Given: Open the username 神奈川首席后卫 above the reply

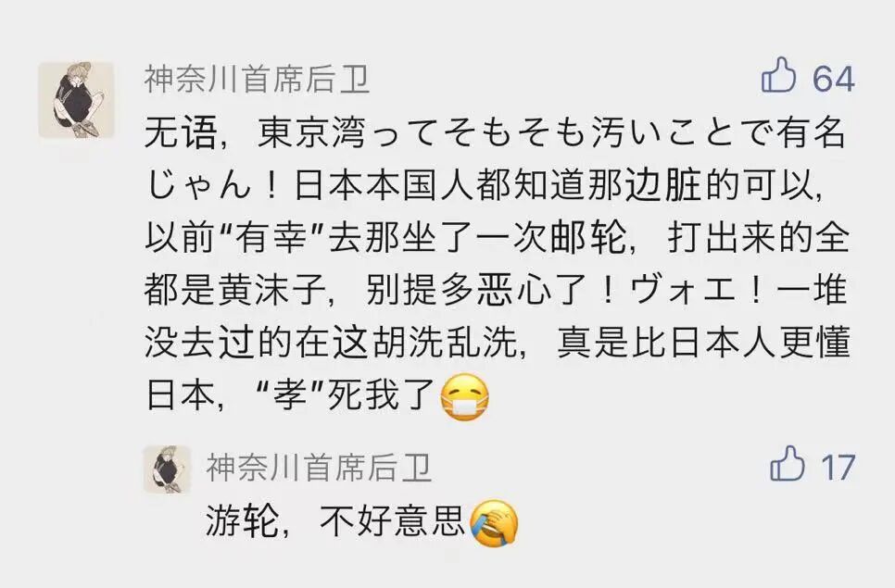Looking at the screenshot, I should [x=319, y=467].
